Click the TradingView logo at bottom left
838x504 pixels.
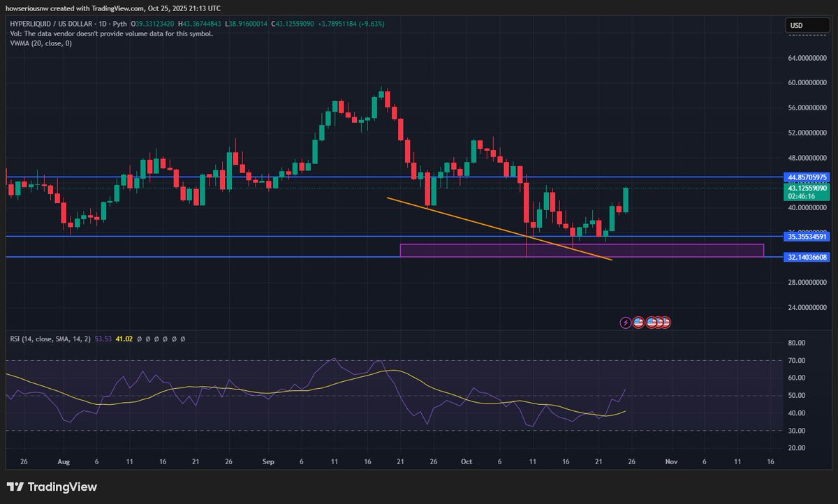click(52, 487)
